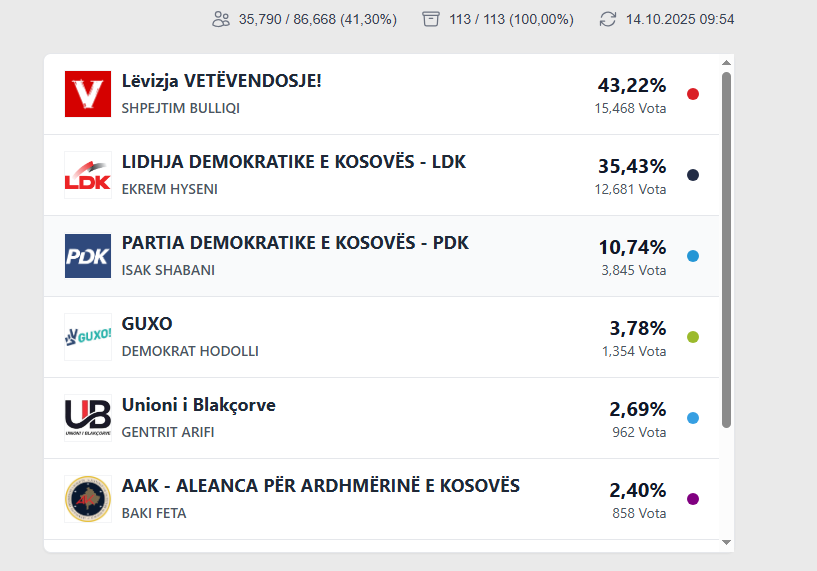Screen dimensions: 817x571
Task: Click the Vetëvendosje party logo
Action: coord(87,94)
